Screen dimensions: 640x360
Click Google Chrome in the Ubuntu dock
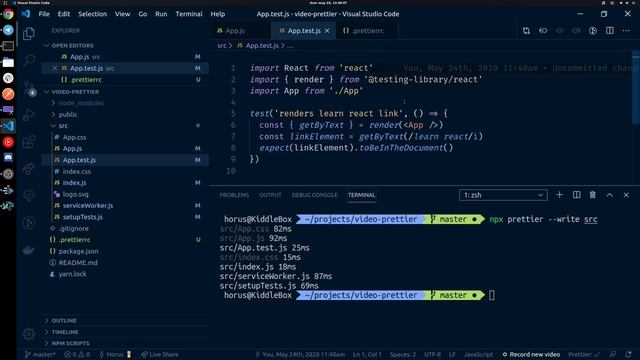coord(8,14)
